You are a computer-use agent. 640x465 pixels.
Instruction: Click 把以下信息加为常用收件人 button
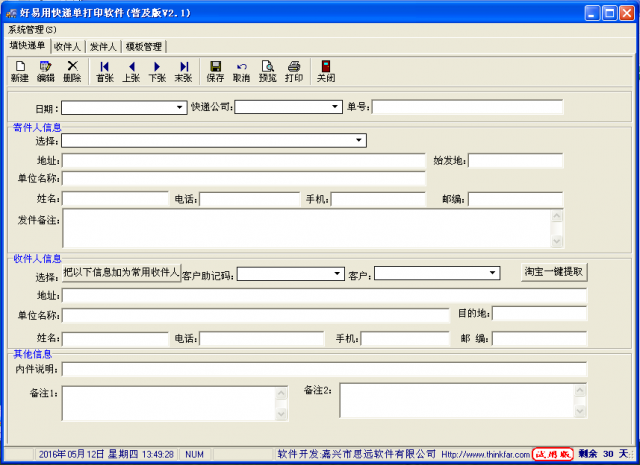(122, 272)
